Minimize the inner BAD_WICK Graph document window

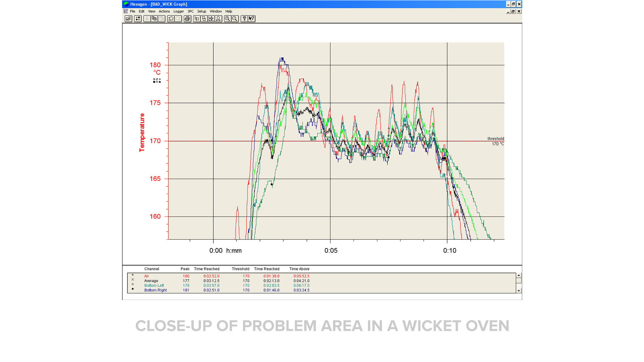(x=508, y=11)
